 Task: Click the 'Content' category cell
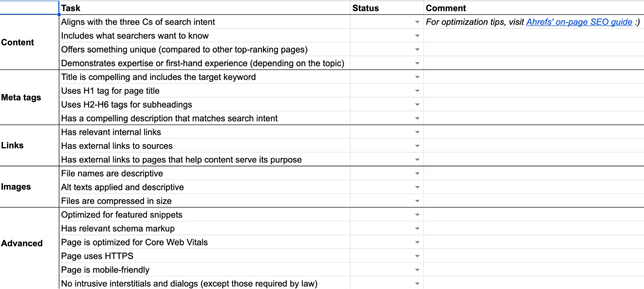click(29, 42)
